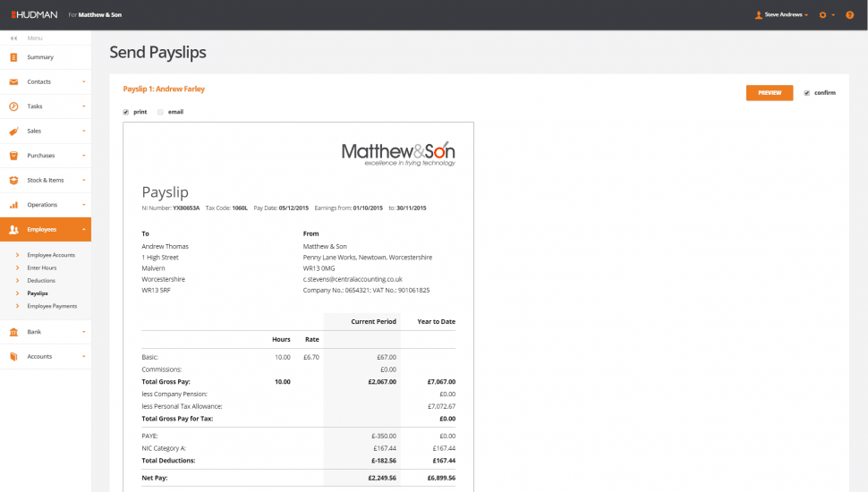This screenshot has height=492, width=868.
Task: Open Employee Accounts submenu item
Action: [51, 256]
